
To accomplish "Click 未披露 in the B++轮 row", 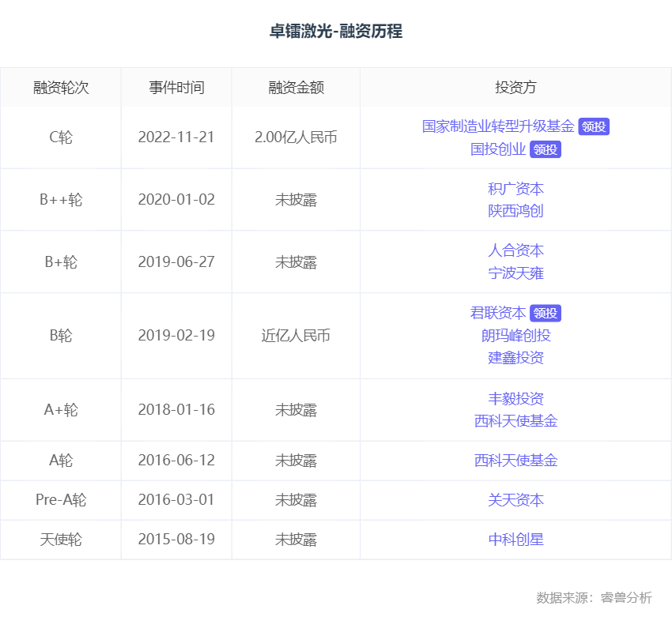I will point(296,200).
